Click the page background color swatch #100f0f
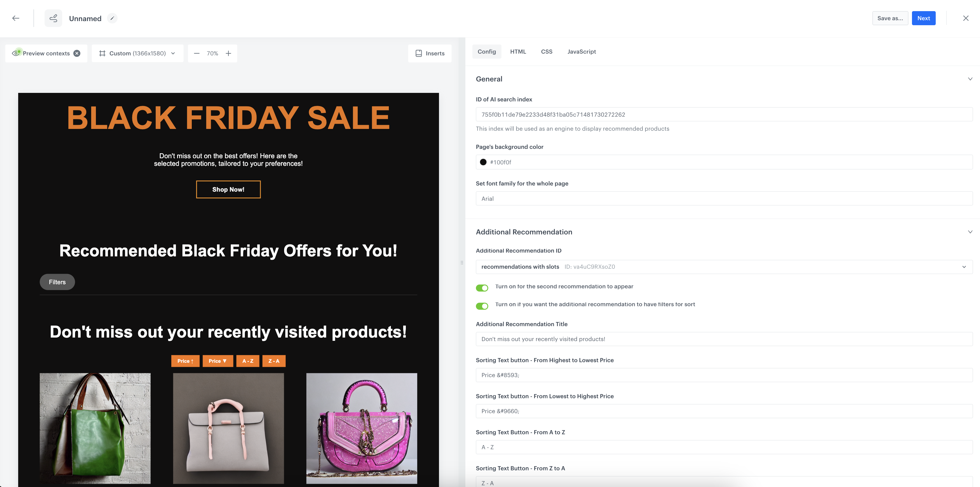This screenshot has height=487, width=980. click(483, 162)
